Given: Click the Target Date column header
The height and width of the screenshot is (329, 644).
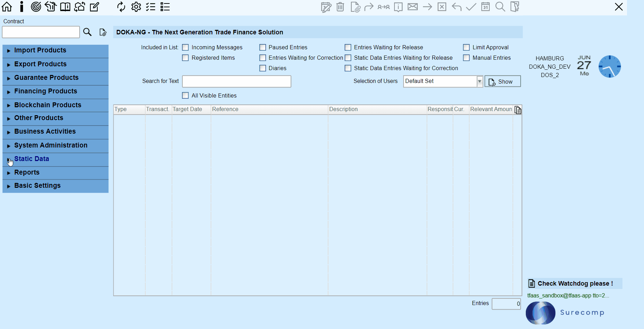Looking at the screenshot, I should [x=191, y=109].
